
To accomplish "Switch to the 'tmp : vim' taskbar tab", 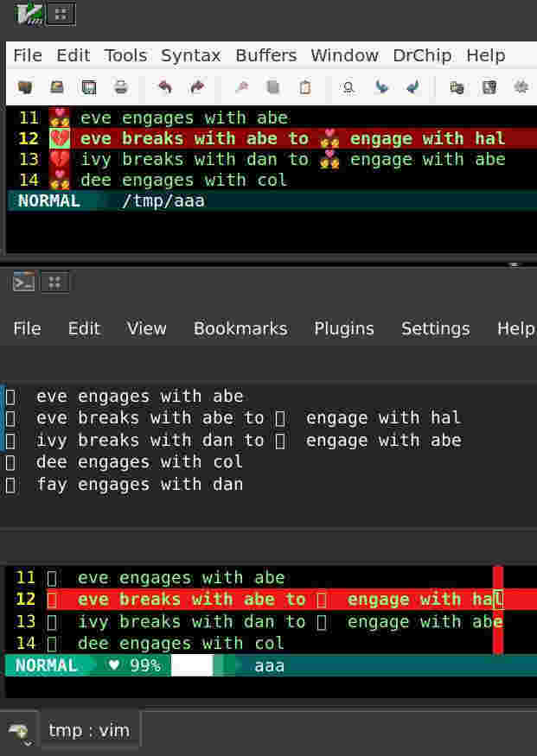I will (x=89, y=731).
